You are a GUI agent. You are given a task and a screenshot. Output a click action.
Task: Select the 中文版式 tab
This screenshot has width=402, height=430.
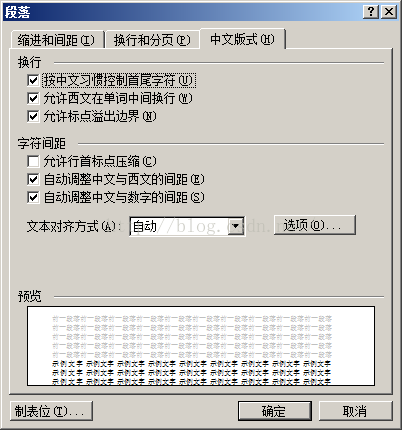(242, 39)
